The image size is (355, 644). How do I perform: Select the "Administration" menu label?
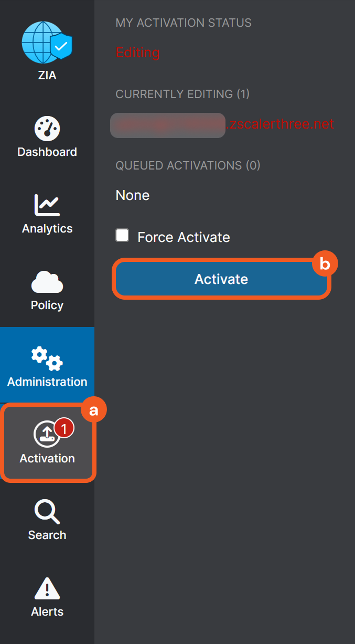click(47, 382)
